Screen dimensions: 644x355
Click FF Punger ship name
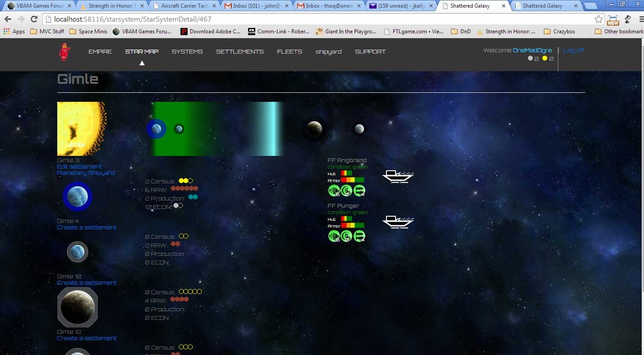343,206
